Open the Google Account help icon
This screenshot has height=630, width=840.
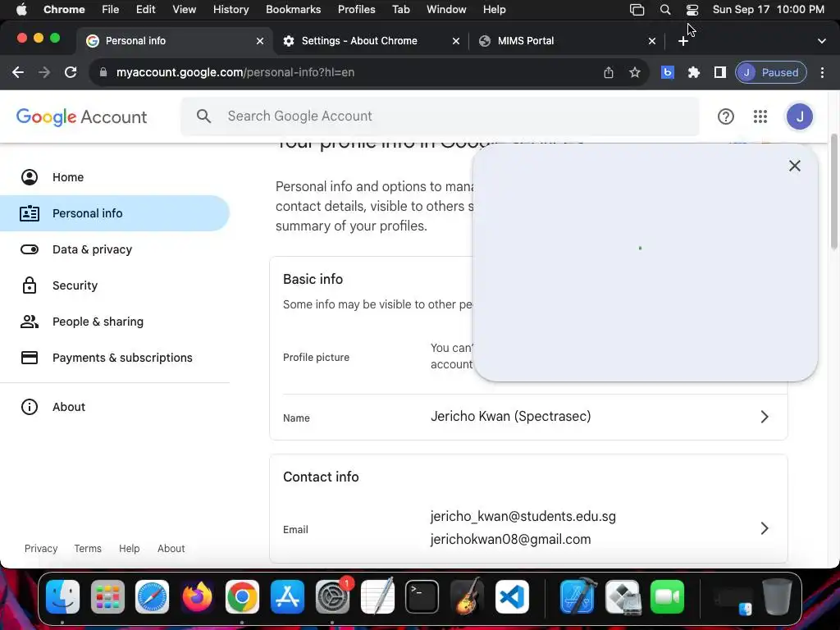coord(726,116)
